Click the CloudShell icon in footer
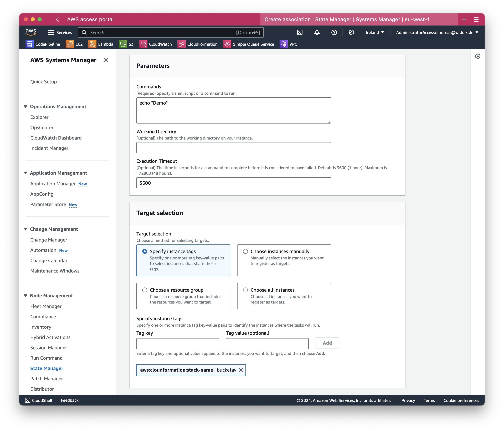This screenshot has height=431, width=504. pyautogui.click(x=28, y=400)
